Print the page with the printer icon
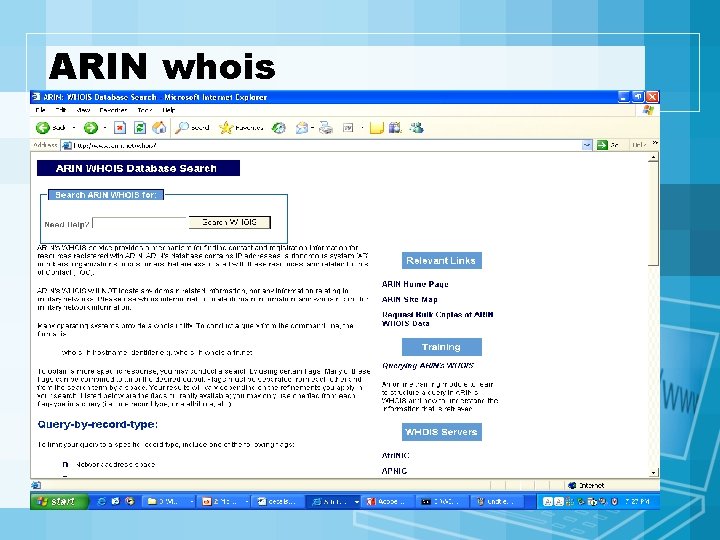 (x=326, y=128)
